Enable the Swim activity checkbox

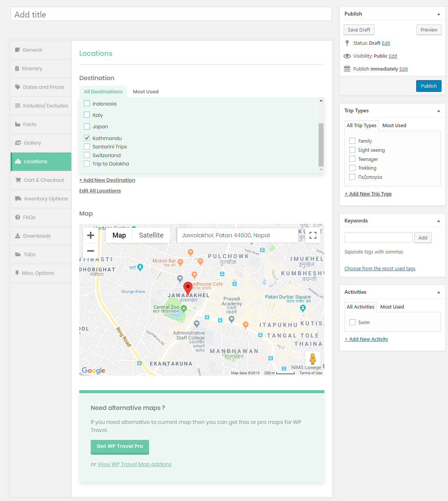[352, 322]
